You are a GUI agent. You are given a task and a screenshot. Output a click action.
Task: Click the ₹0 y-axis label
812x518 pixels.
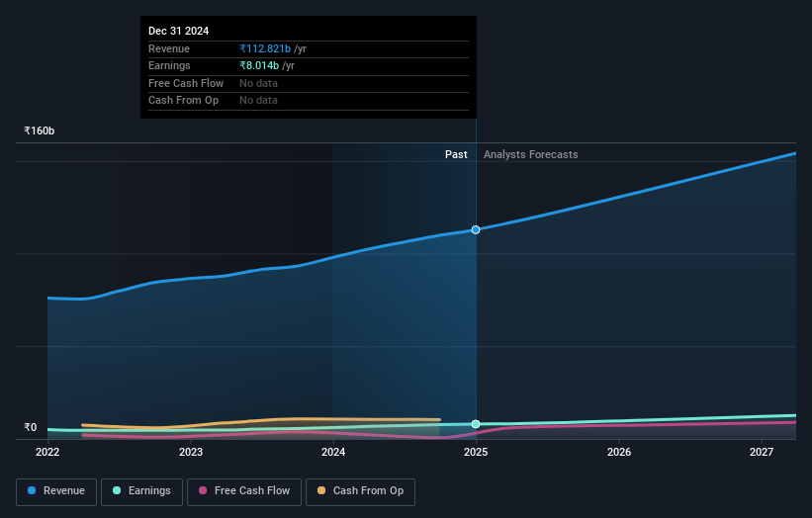31,427
